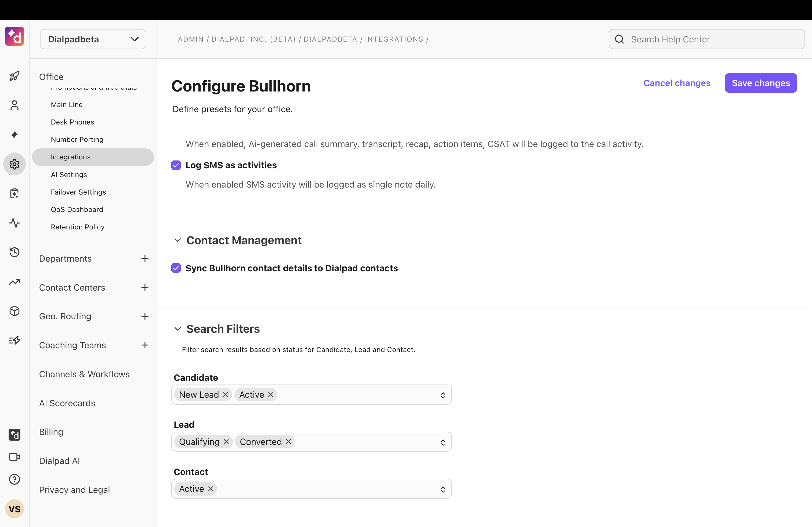This screenshot has width=812, height=527.
Task: Select the Office section heading
Action: [x=51, y=77]
